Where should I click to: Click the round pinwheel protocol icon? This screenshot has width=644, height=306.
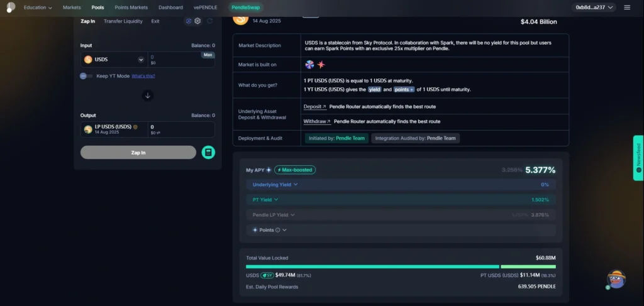coord(309,64)
